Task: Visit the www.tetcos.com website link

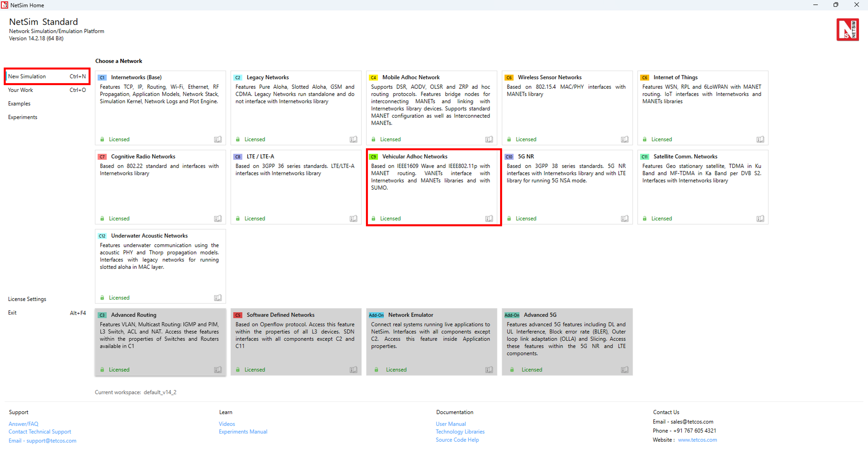Action: pos(697,440)
